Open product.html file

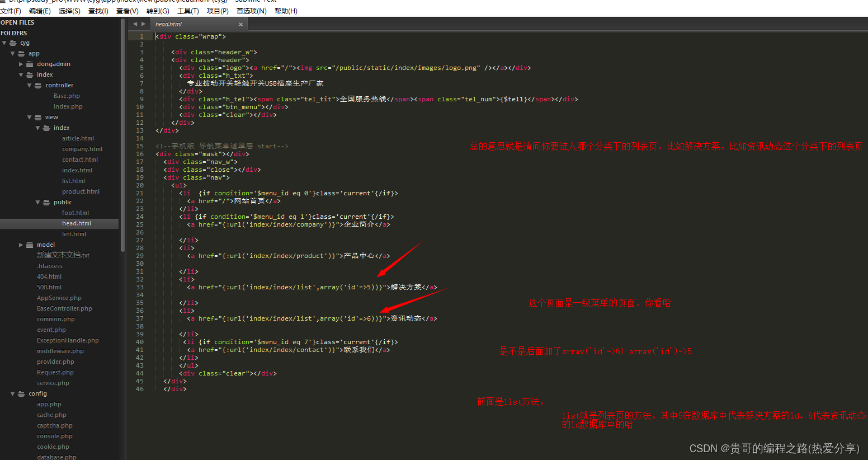(x=81, y=192)
